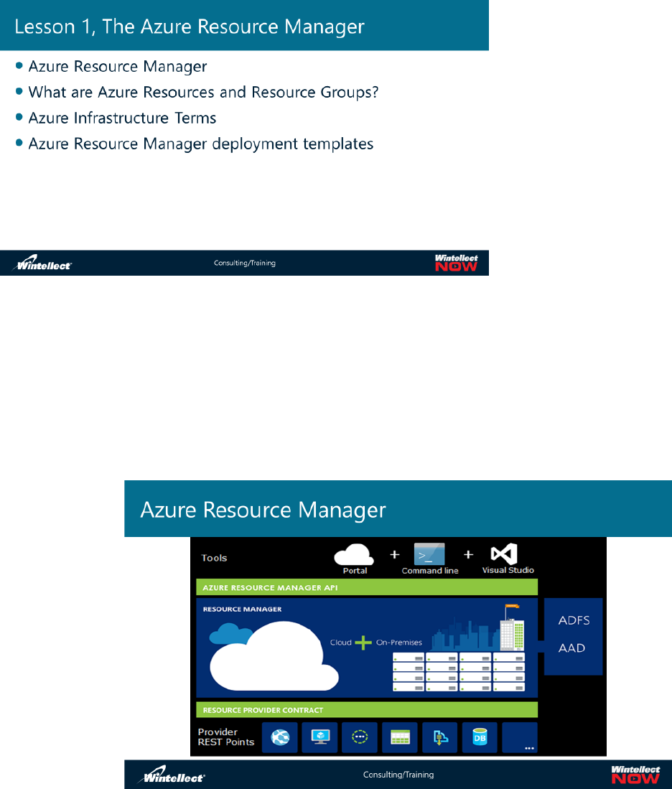
Task: Click the Wintellect NOW logo in first slide footer
Action: coord(456,263)
